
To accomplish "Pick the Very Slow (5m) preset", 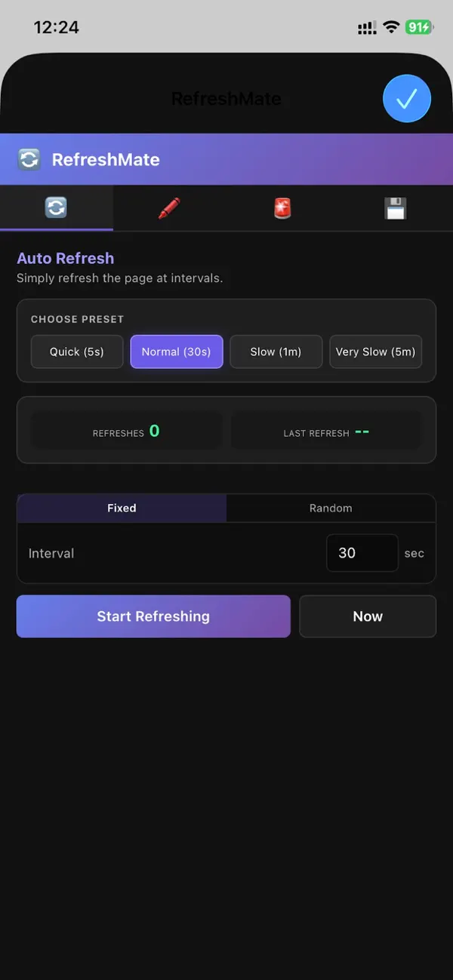I will click(x=375, y=352).
